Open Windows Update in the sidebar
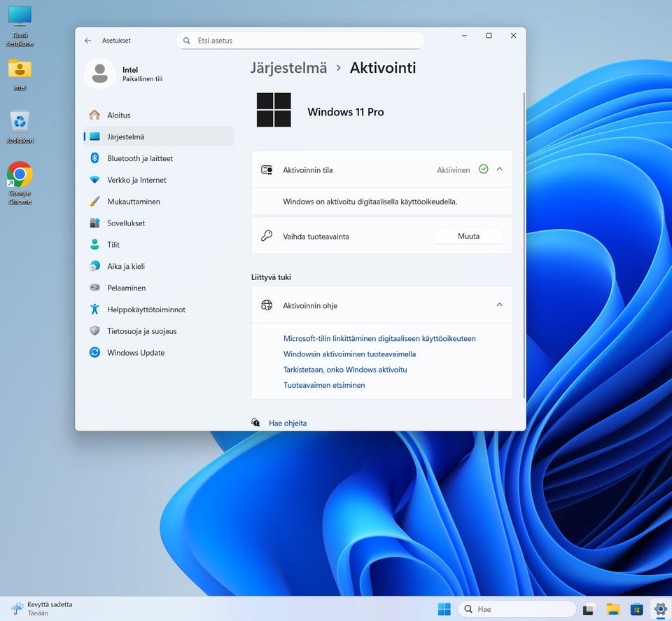This screenshot has height=621, width=672. coord(136,353)
